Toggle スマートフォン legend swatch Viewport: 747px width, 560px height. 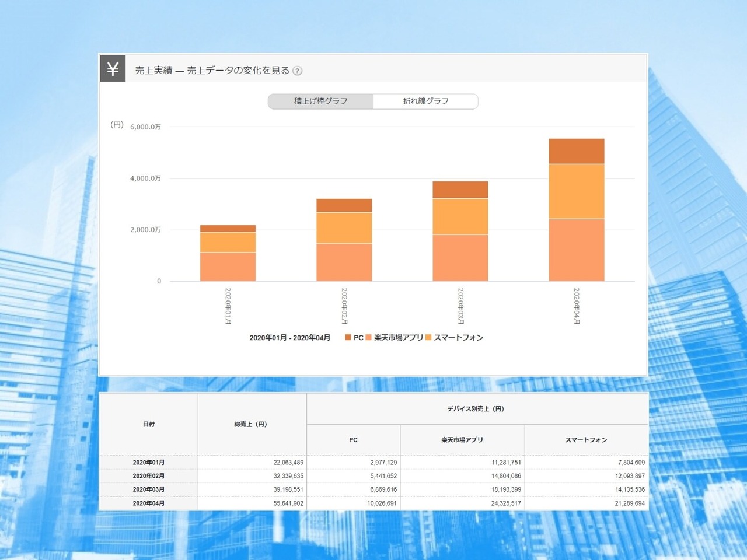[x=428, y=337]
